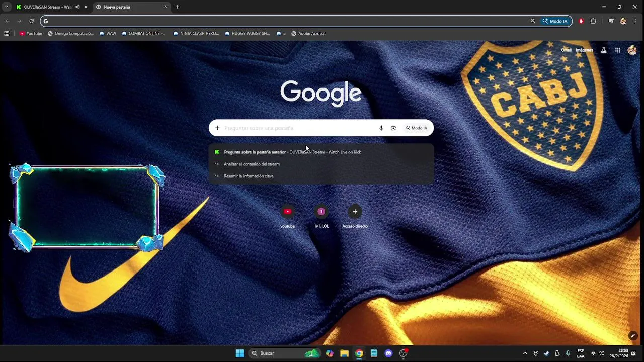The height and width of the screenshot is (362, 644).
Task: Open File Explorer from the taskbar
Action: coord(344,353)
